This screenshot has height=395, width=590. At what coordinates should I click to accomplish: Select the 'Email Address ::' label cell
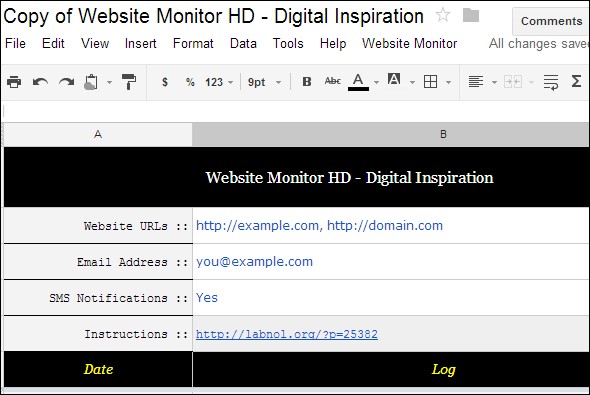(x=98, y=261)
